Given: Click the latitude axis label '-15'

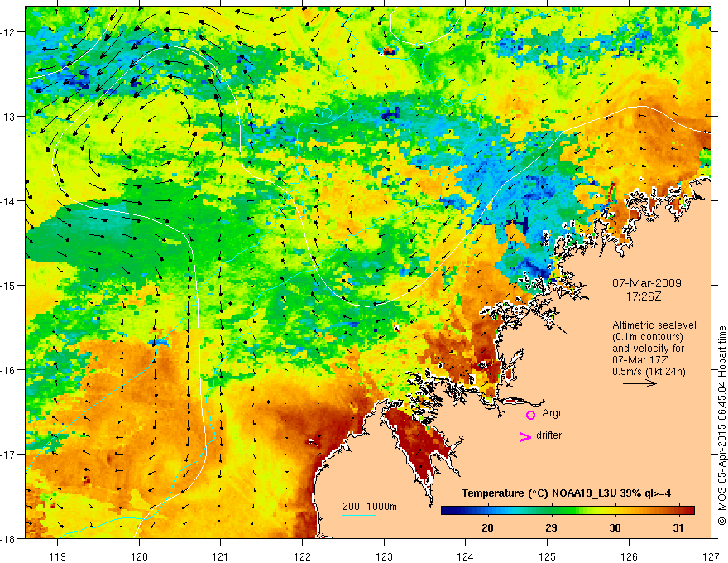Looking at the screenshot, I should [8, 285].
